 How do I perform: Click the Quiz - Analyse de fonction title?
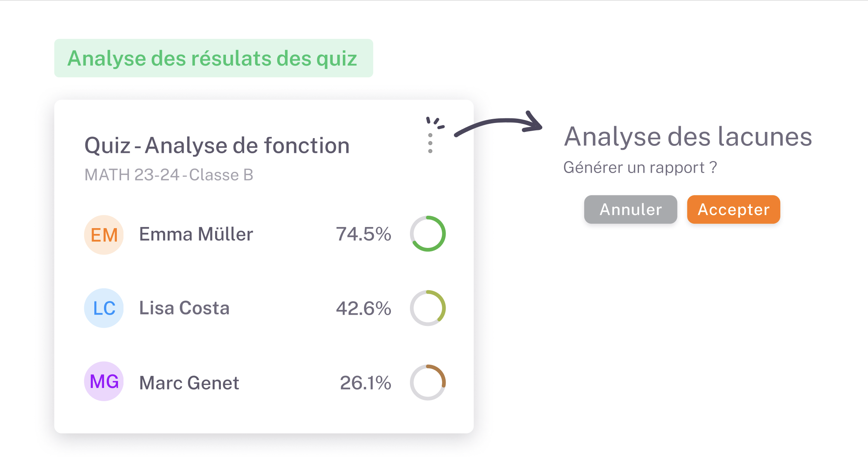(x=217, y=145)
